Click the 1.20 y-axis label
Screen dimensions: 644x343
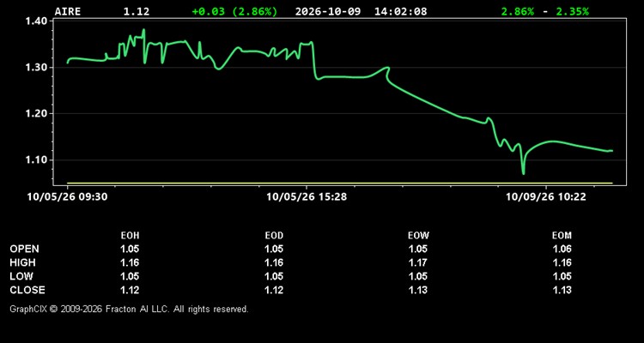point(38,114)
